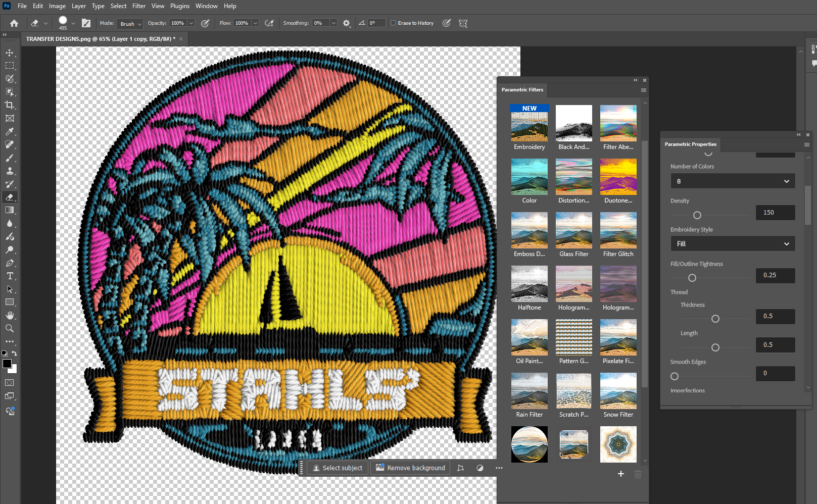Open the brush preset picker arrow

tap(73, 23)
